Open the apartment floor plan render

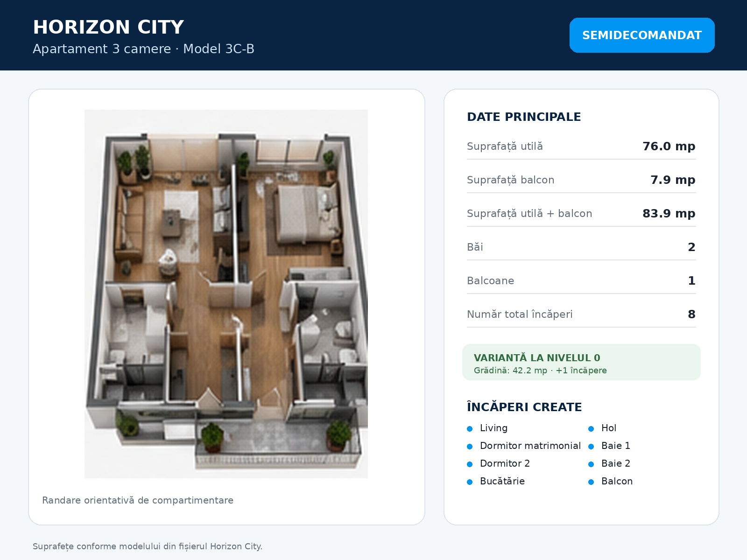point(226,294)
